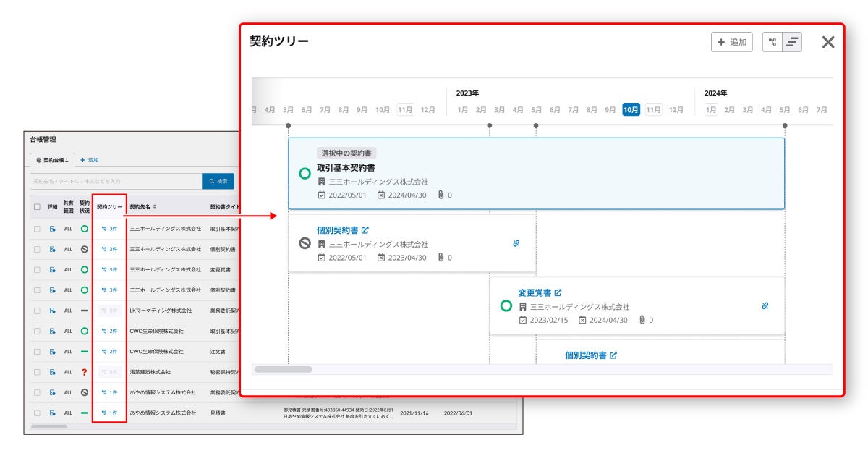The image size is (868, 456).
Task: Click the green dash status for the CWO生命保険 注文書 row
Action: pyautogui.click(x=85, y=352)
